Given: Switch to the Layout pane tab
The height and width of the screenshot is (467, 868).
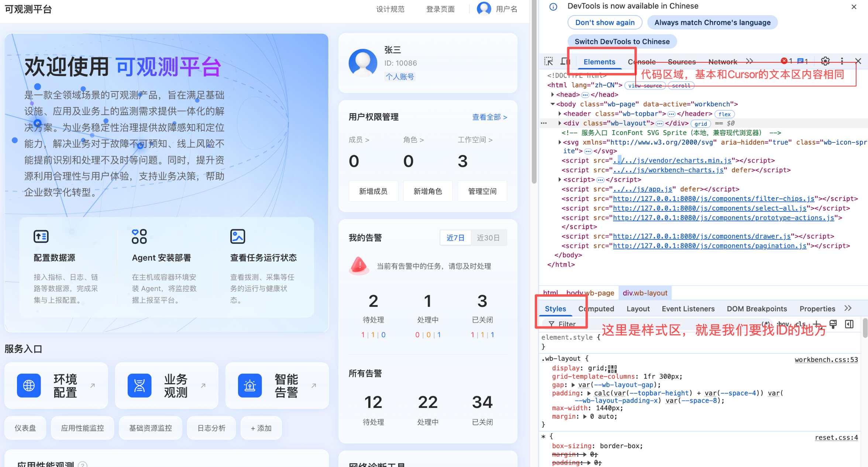Looking at the screenshot, I should tap(638, 309).
